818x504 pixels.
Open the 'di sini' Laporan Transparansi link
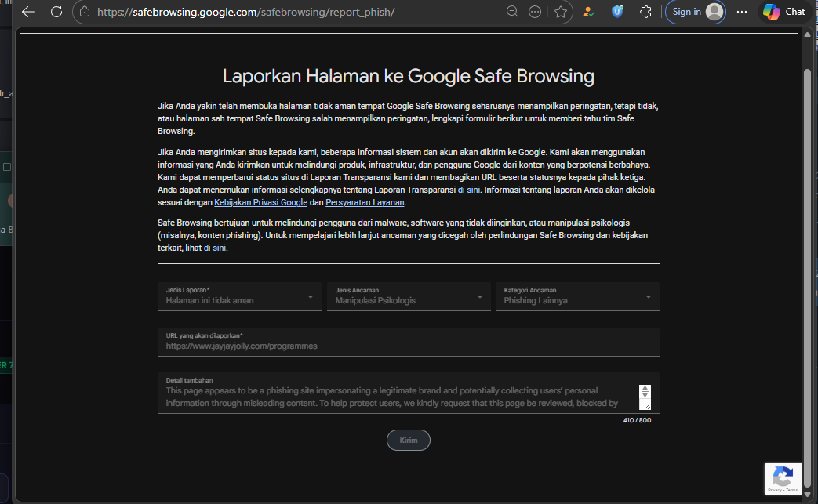[x=468, y=190]
